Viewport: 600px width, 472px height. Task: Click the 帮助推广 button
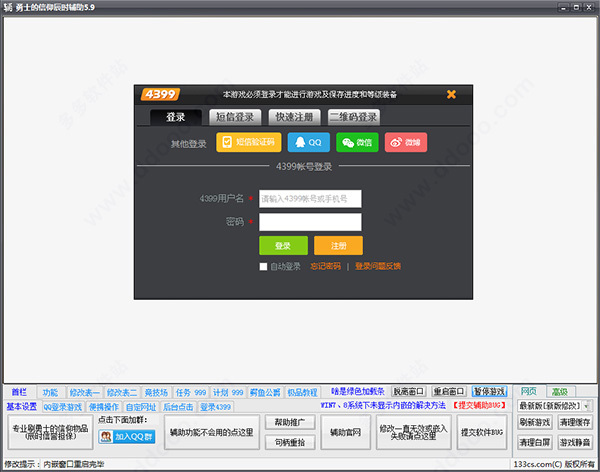coord(290,422)
